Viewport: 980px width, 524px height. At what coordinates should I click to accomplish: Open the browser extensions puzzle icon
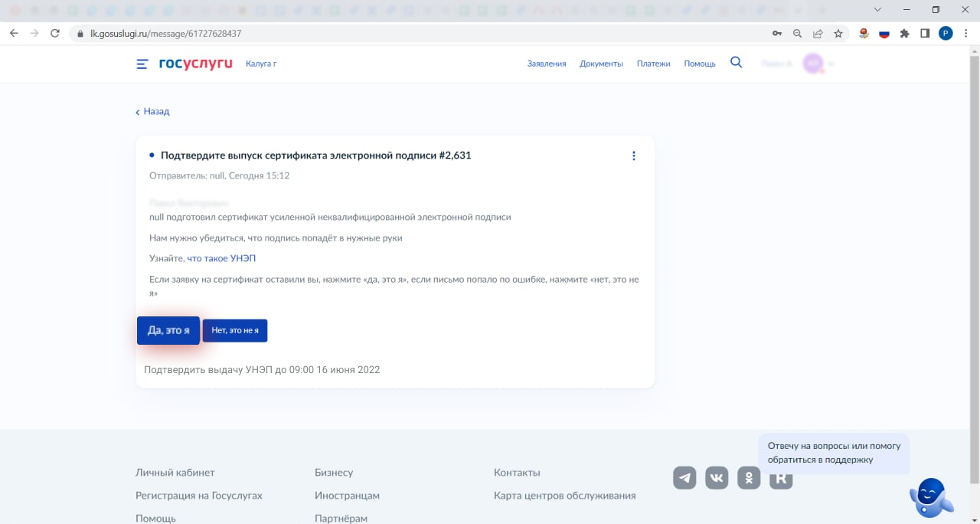[x=904, y=34]
